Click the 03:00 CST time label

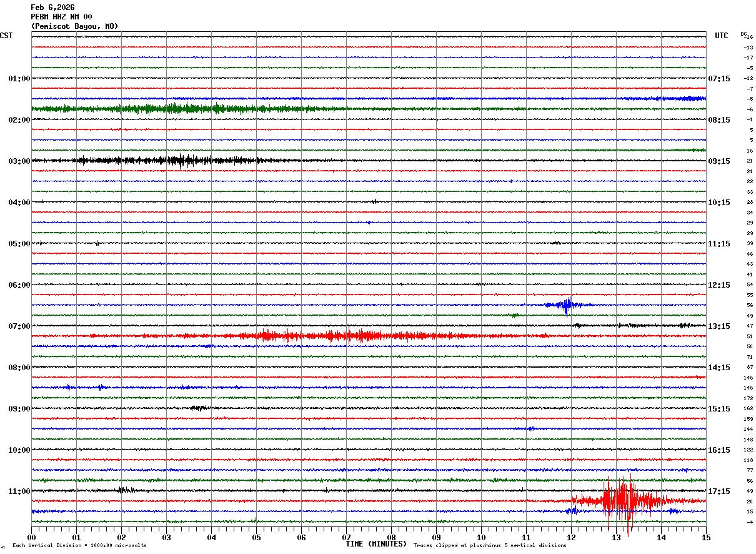coord(19,161)
